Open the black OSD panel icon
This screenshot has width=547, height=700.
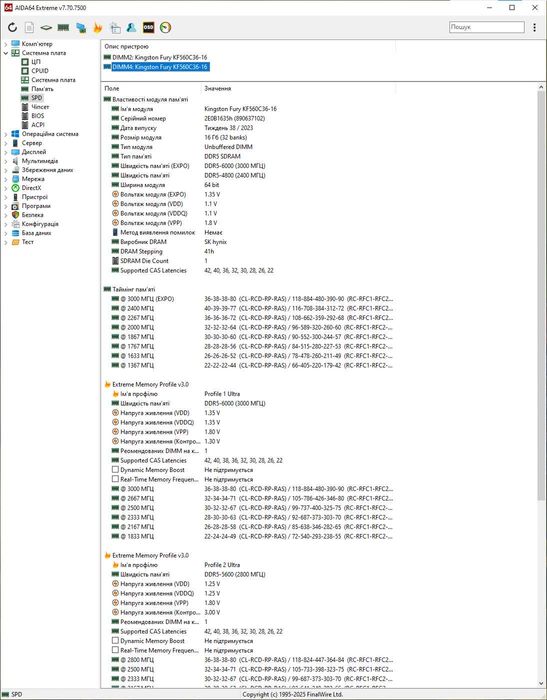(x=148, y=27)
